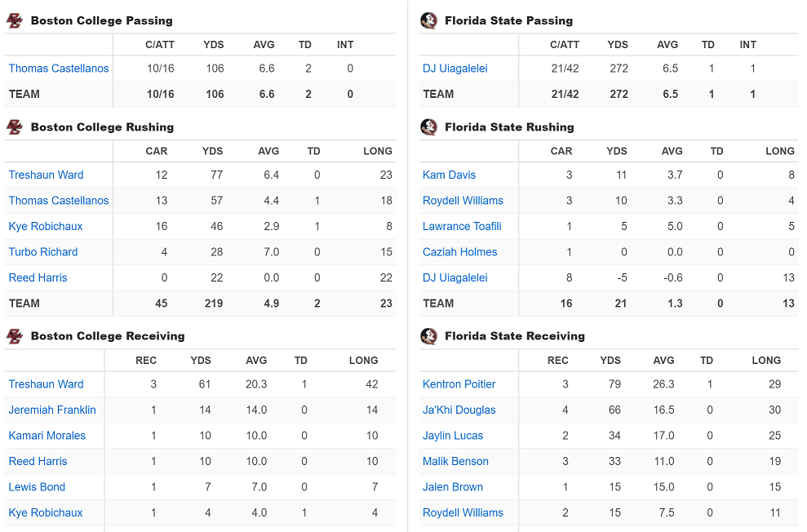
Task: Open Kentron Poitier's player page
Action: click(x=459, y=384)
